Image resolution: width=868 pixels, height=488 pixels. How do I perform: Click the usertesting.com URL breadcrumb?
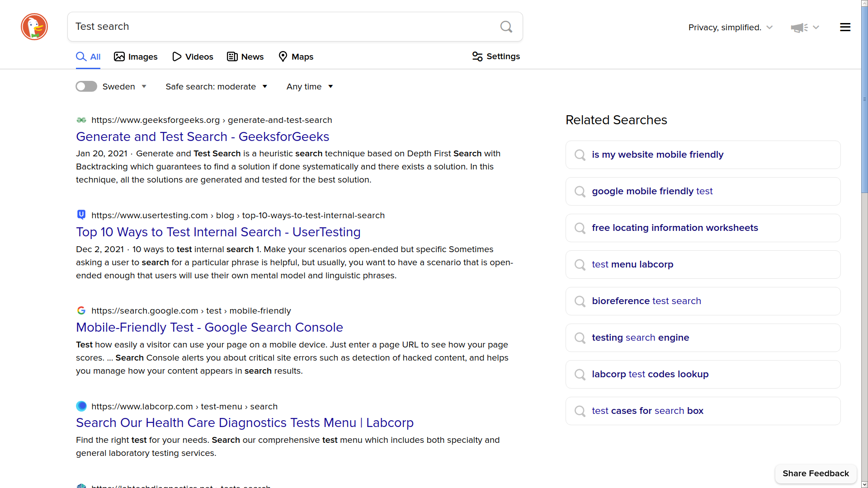[x=238, y=216]
